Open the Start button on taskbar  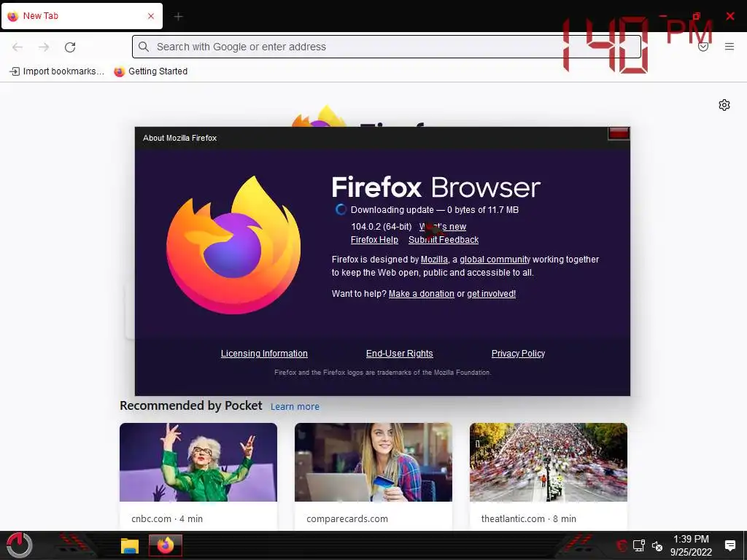20,545
